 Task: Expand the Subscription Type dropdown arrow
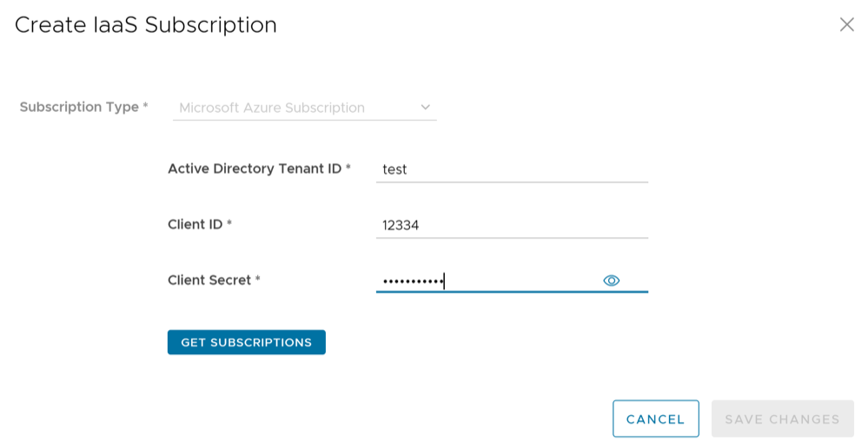425,108
